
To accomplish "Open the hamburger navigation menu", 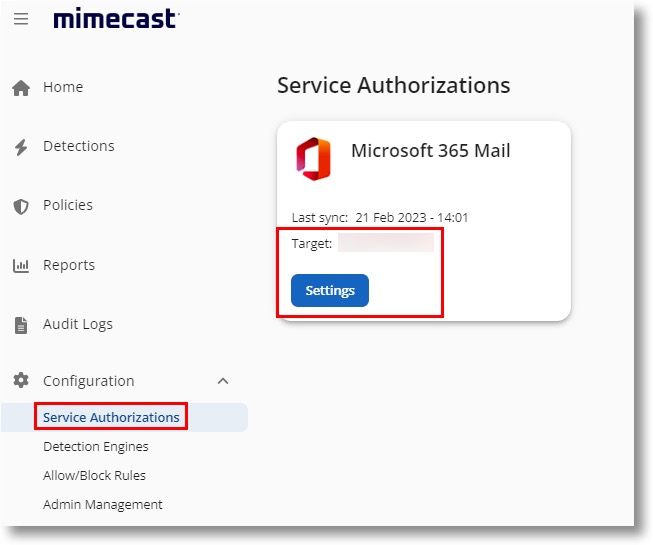I will point(21,19).
